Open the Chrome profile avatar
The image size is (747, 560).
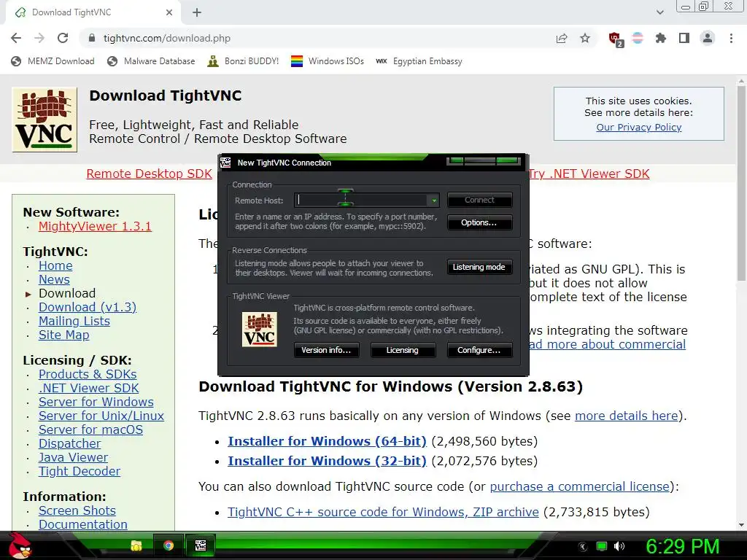click(708, 38)
